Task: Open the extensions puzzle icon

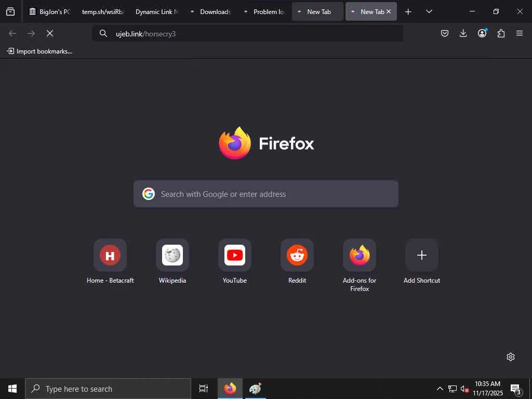Action: (x=501, y=33)
